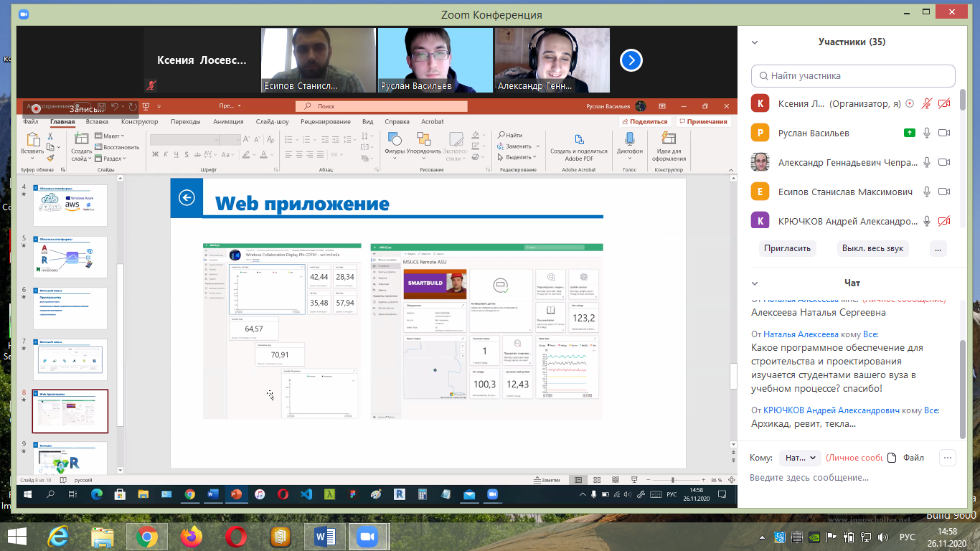
Task: Switch to the Конструктор ribbon tab
Action: [141, 122]
